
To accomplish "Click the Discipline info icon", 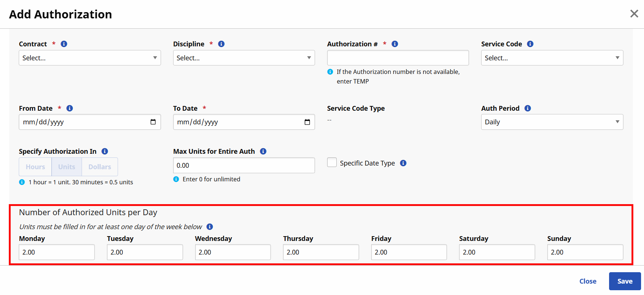I will point(221,44).
